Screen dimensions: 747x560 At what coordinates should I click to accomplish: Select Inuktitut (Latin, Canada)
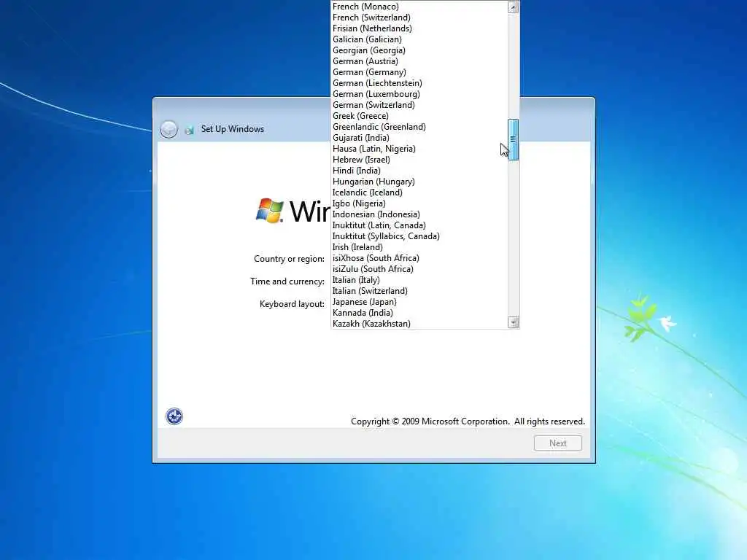(x=419, y=225)
